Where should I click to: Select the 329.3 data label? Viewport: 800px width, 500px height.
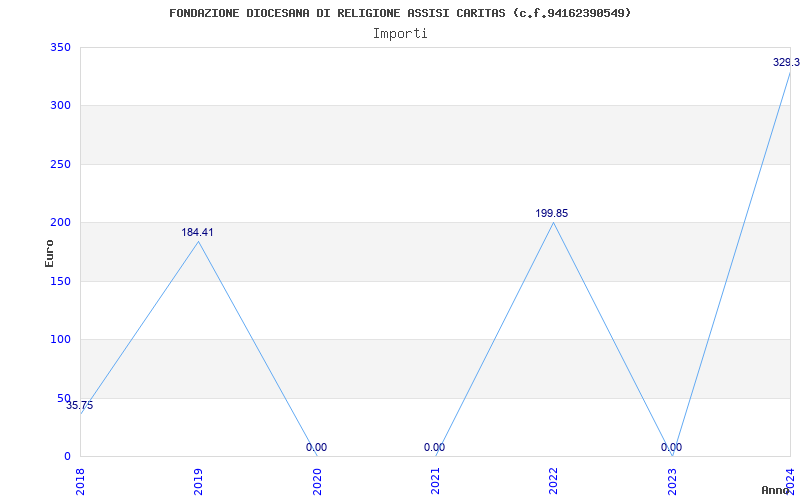(786, 62)
